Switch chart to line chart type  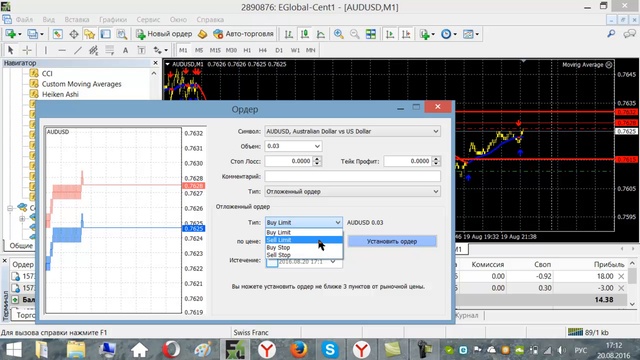(x=321, y=34)
